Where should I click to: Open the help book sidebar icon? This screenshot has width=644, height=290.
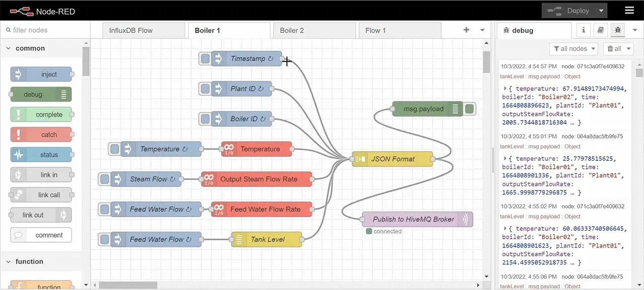600,30
